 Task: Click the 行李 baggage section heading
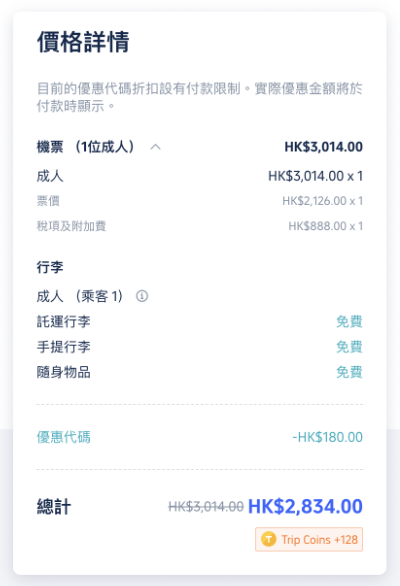pyautogui.click(x=50, y=267)
